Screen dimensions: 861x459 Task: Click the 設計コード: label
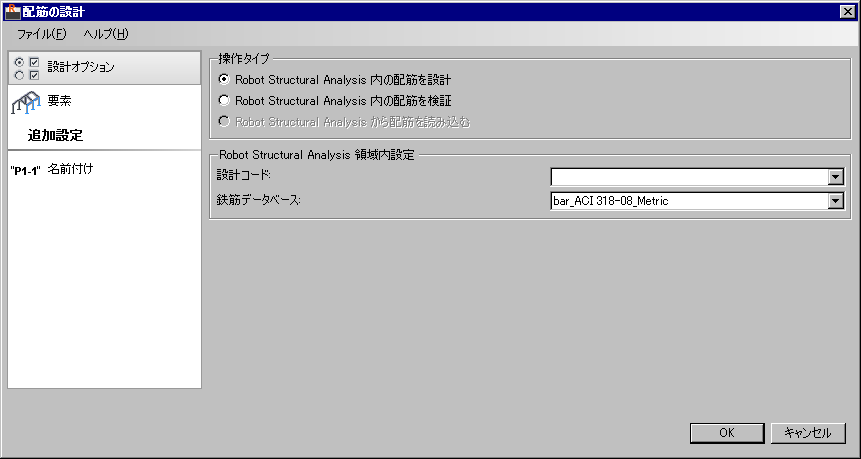click(244, 175)
